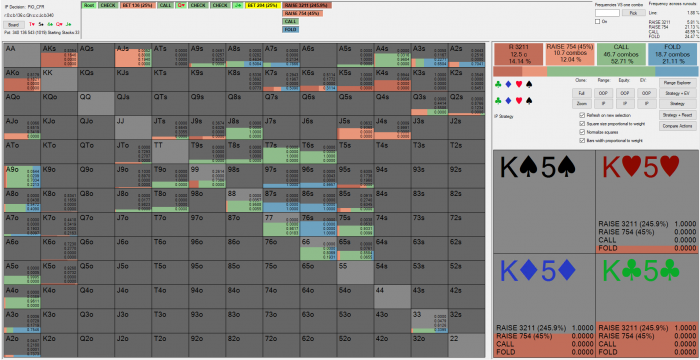Select the RAISE 754 (45%) action node

point(302,13)
